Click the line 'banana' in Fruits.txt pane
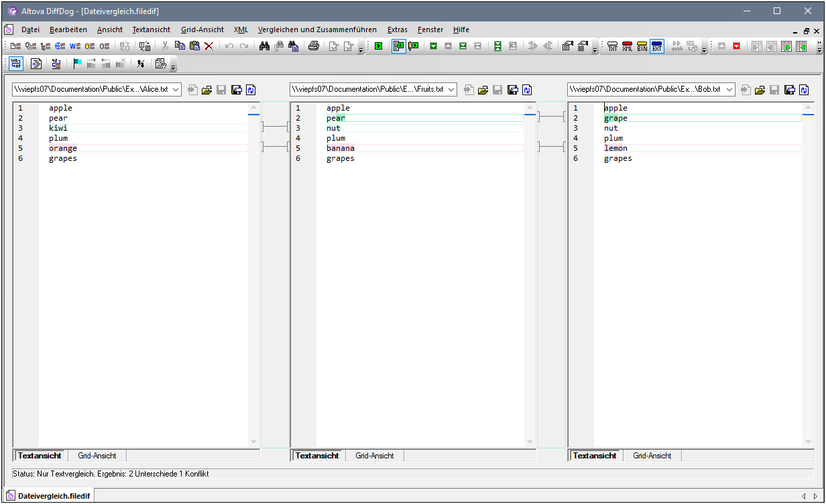Viewport: 826px width, 504px height. pos(341,148)
